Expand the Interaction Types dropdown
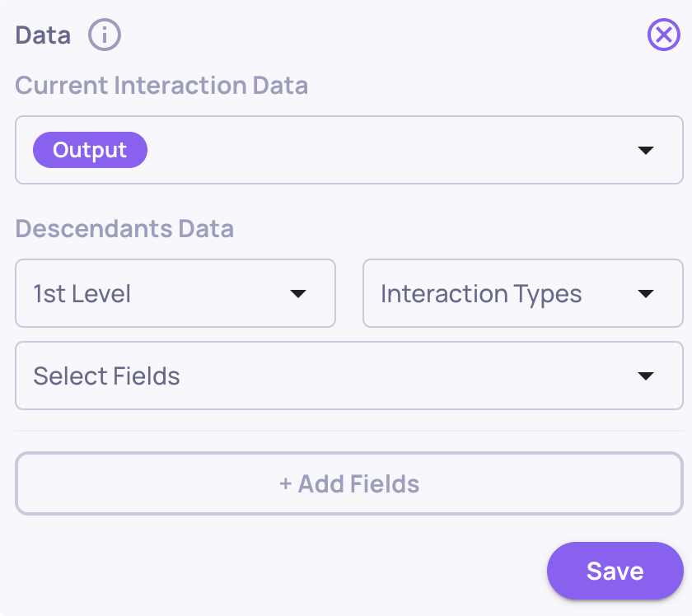This screenshot has width=692, height=616. [522, 294]
